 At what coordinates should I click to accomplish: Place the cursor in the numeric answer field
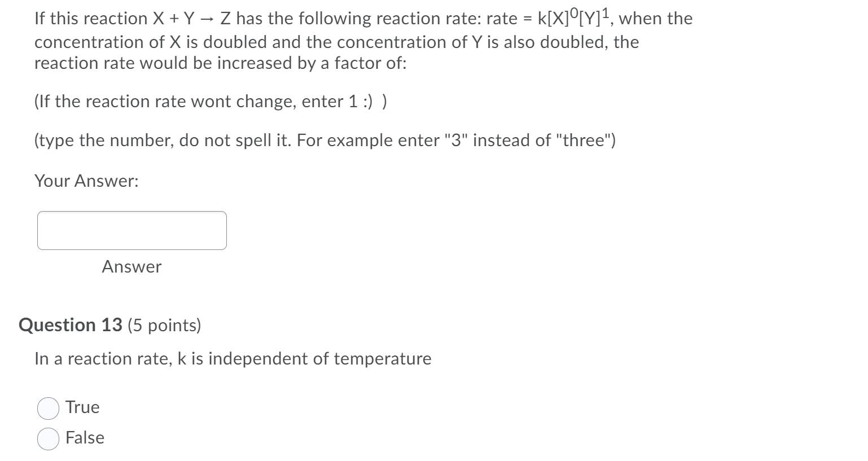pos(131,230)
